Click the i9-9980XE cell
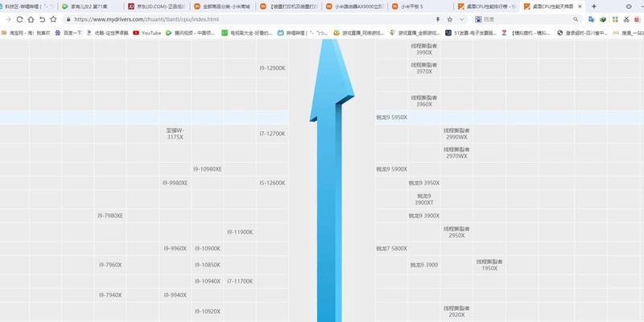This screenshot has width=644, height=322. click(x=175, y=184)
